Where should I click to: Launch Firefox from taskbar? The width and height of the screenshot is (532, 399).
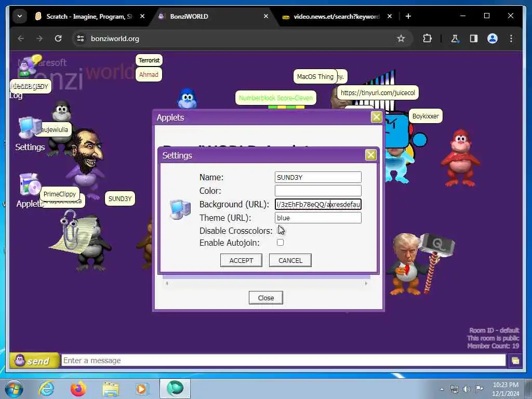(x=78, y=389)
